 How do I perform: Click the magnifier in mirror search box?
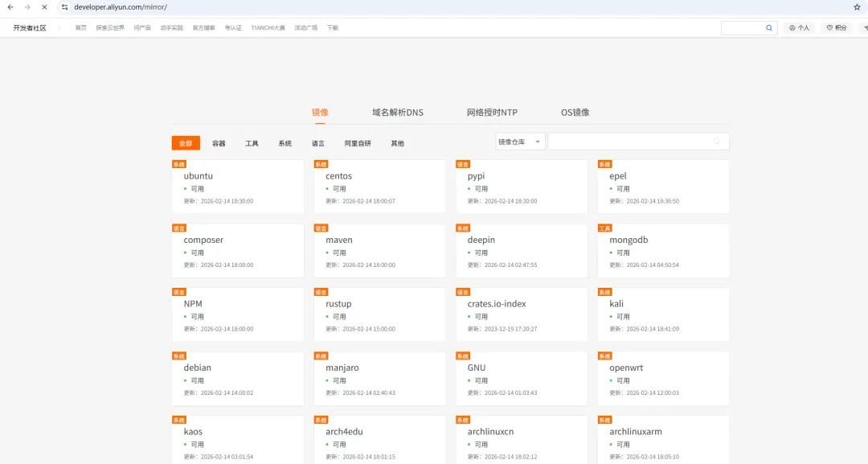tap(717, 142)
